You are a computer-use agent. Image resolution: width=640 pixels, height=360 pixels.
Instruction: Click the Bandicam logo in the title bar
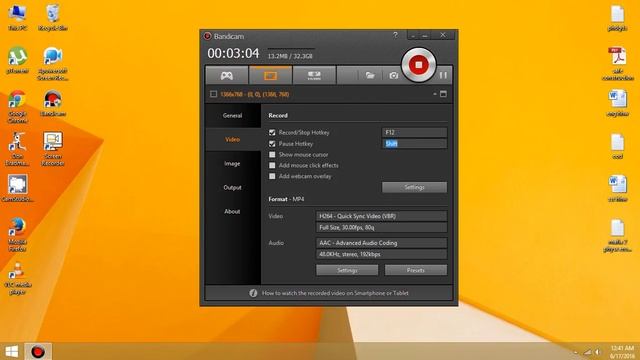tap(207, 36)
